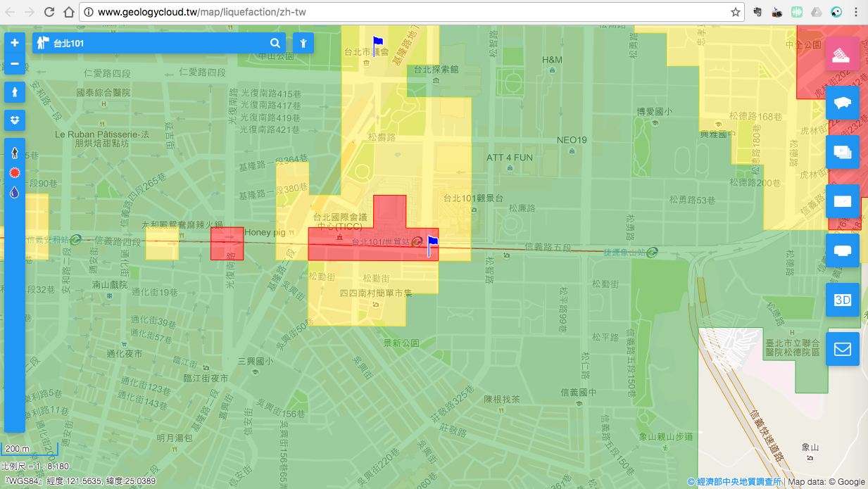
Task: Open Chrome three-dot menu
Action: [856, 12]
